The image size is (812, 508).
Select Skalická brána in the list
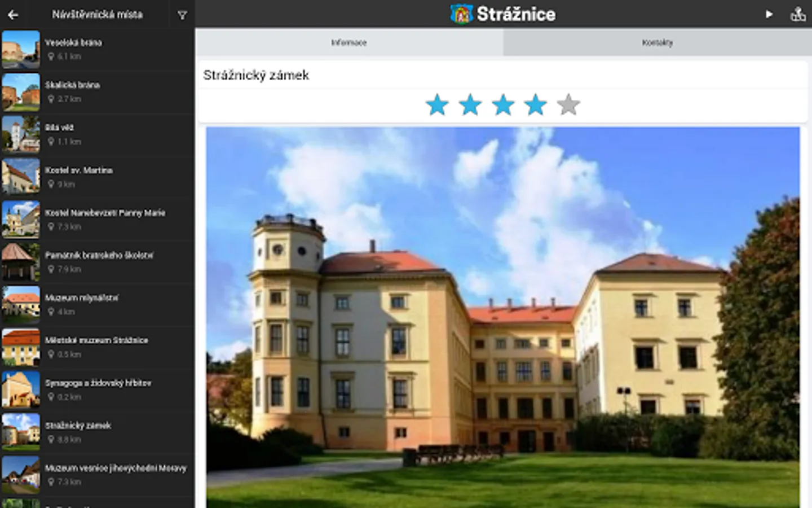[x=97, y=92]
